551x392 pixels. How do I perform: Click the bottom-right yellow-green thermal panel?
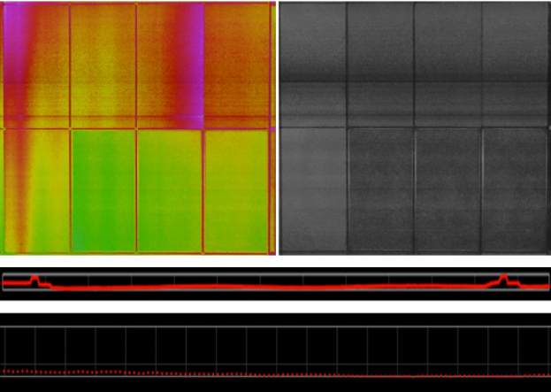237,189
